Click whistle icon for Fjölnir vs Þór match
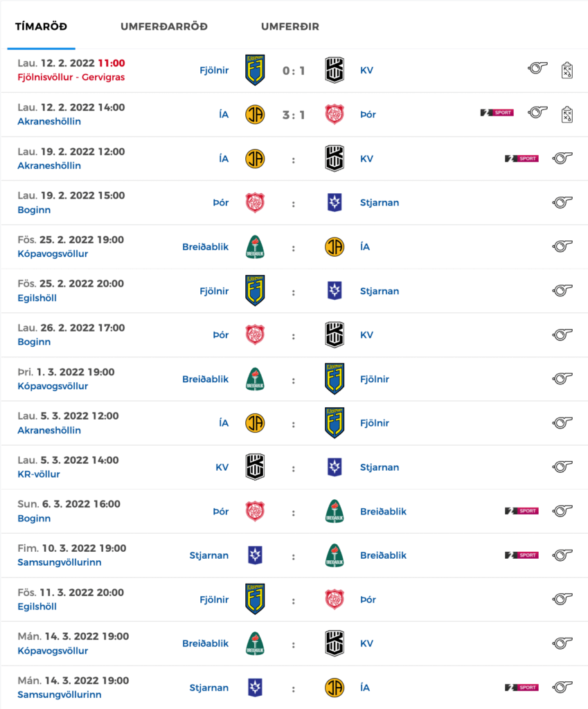 [562, 599]
